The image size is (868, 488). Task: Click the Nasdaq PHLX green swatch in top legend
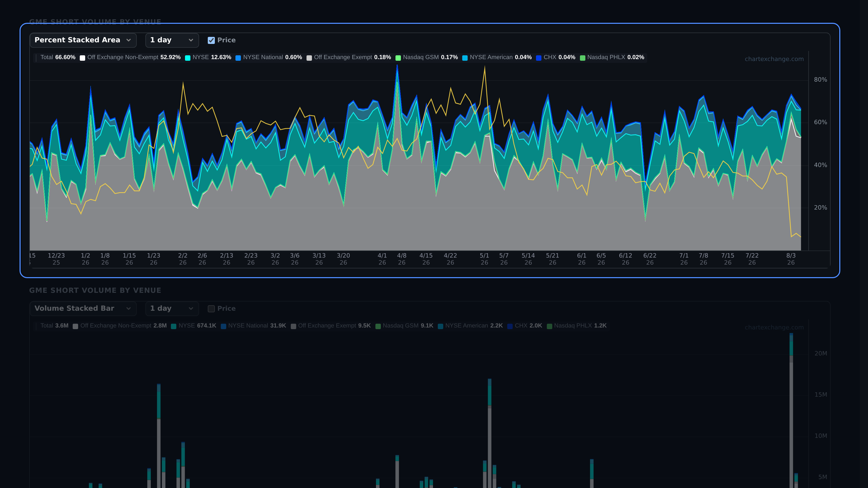[x=582, y=58]
